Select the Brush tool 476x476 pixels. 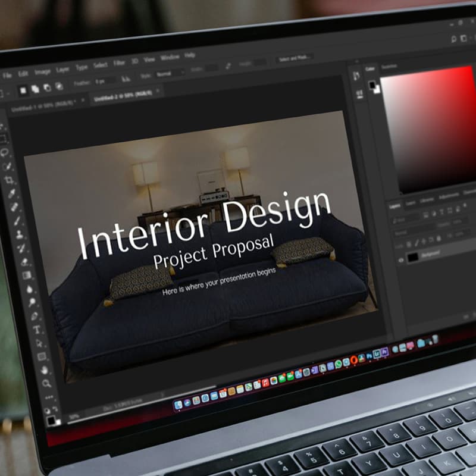click(17, 221)
